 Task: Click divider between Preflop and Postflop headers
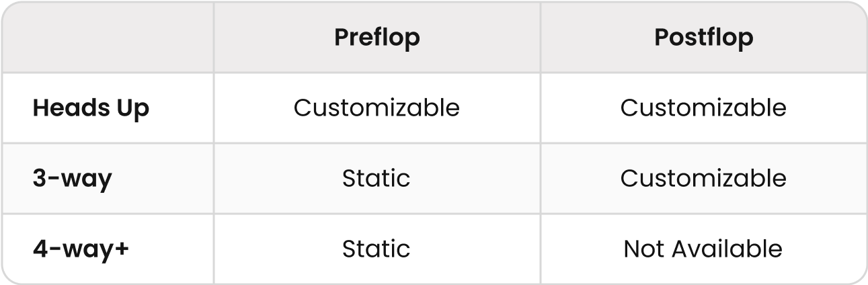pos(541,38)
